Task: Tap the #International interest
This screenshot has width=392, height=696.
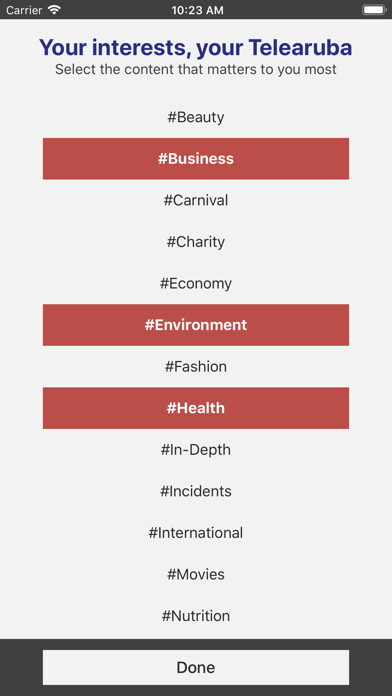Action: coord(196,533)
